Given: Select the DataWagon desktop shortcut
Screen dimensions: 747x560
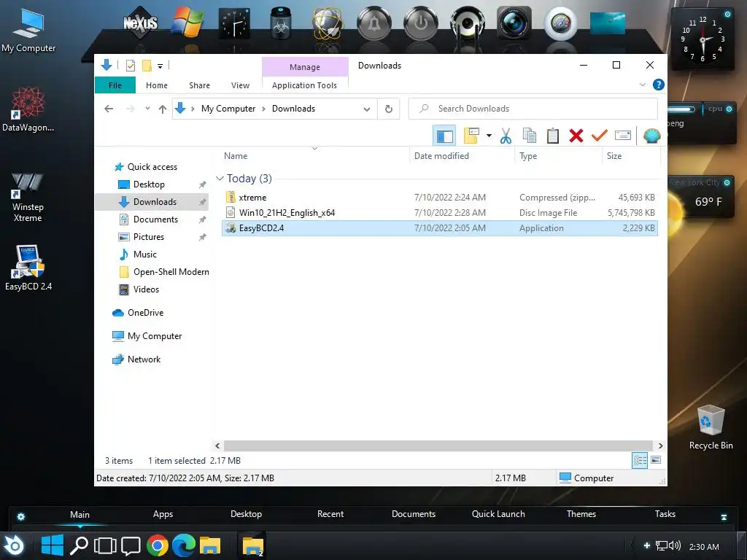Looking at the screenshot, I should tap(28, 109).
